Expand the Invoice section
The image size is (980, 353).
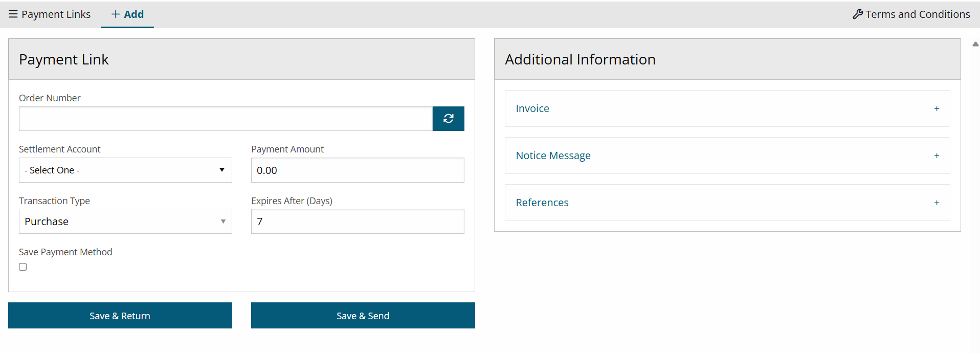(532, 108)
